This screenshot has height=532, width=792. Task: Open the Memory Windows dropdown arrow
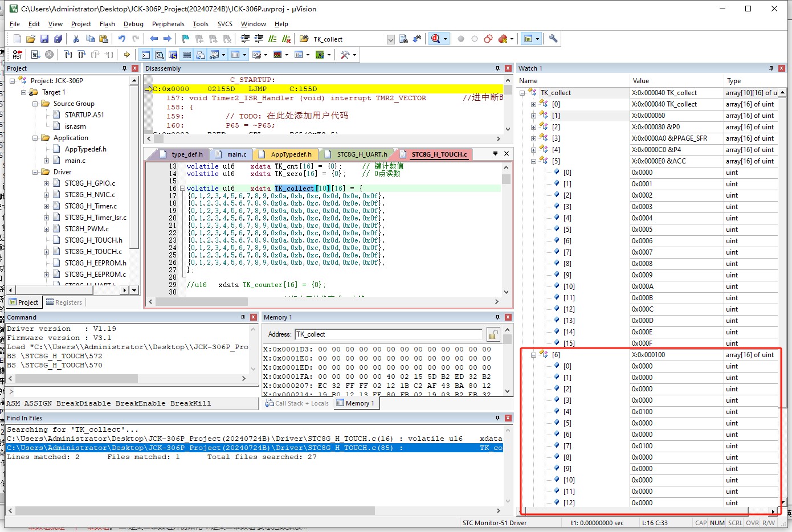point(245,55)
